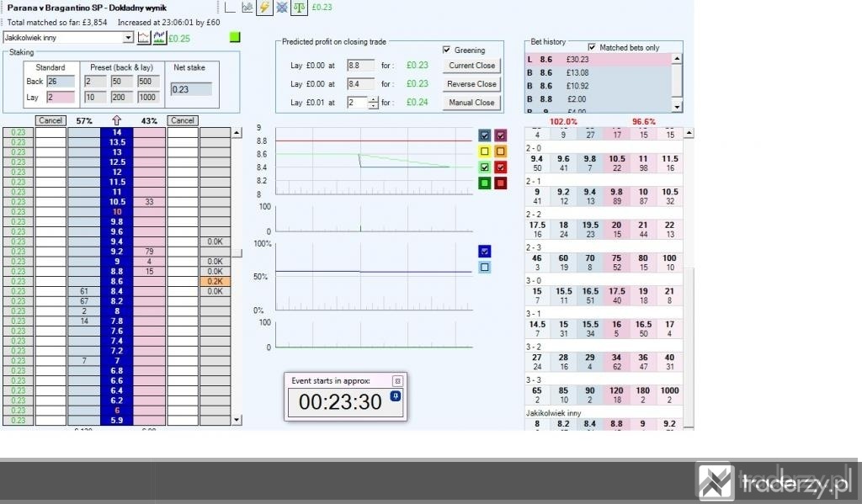
Task: Click the small graph toolbar icon beside lightning bolt
Action: (247, 7)
